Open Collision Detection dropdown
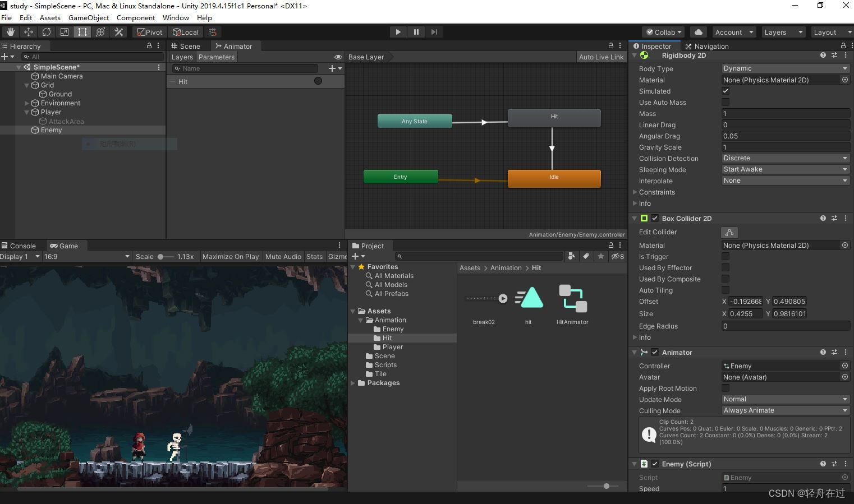Viewport: 854px width, 504px height. point(786,158)
